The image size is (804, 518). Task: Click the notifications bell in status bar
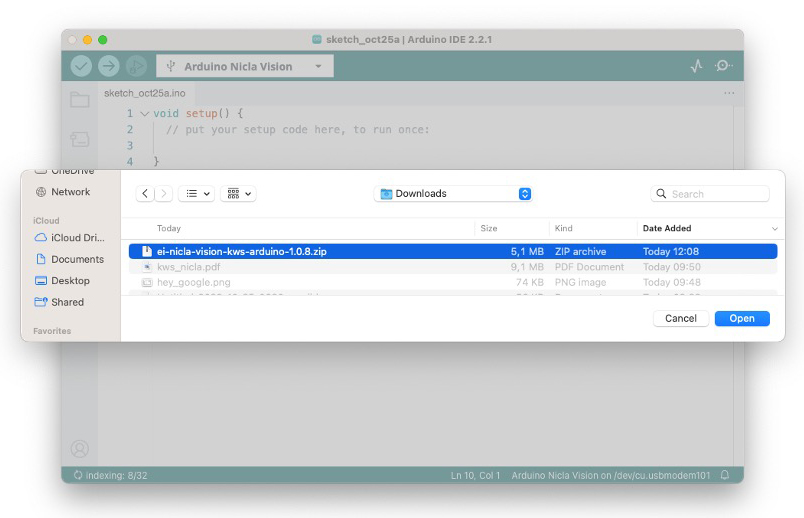click(725, 475)
